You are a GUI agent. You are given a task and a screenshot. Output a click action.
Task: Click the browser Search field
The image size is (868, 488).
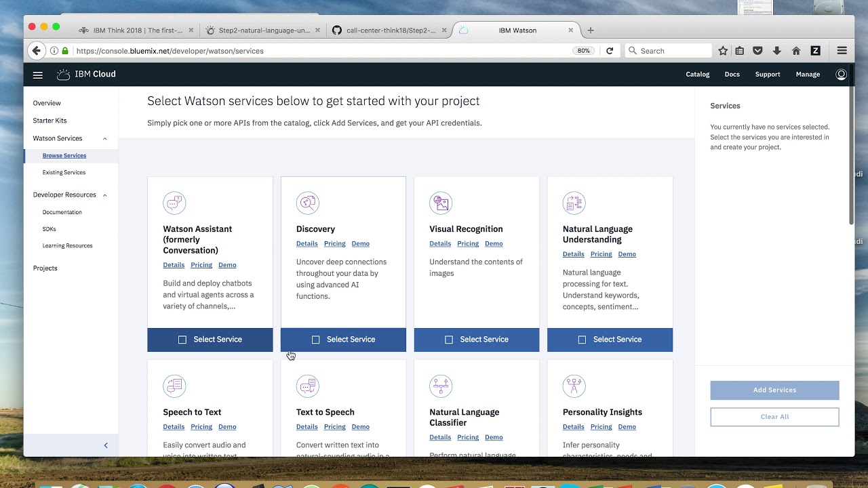[x=668, y=51]
